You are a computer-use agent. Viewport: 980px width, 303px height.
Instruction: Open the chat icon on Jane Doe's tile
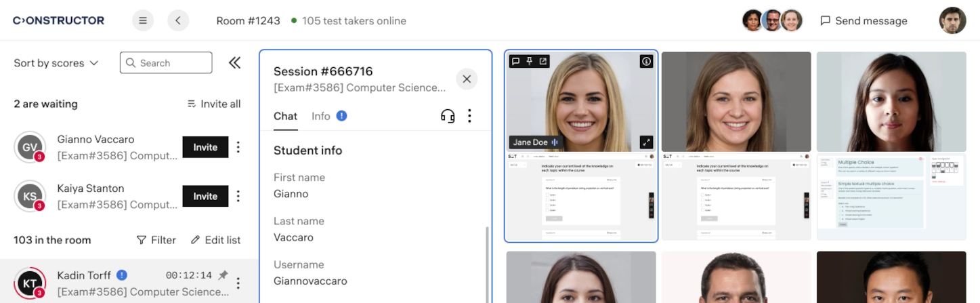pyautogui.click(x=515, y=61)
